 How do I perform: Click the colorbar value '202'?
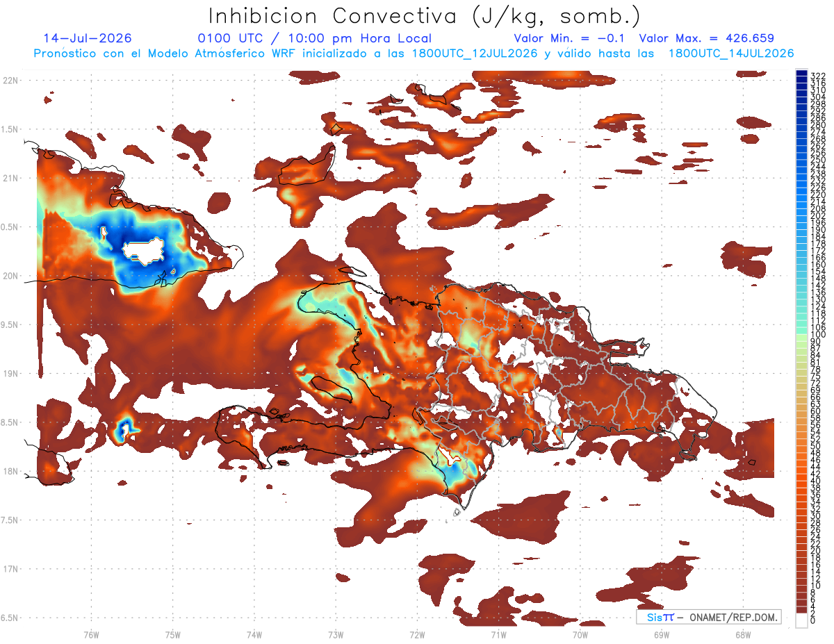click(x=818, y=215)
